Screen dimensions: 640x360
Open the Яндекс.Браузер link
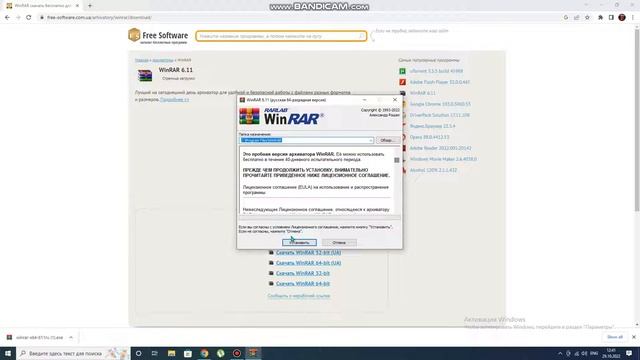[x=432, y=126]
